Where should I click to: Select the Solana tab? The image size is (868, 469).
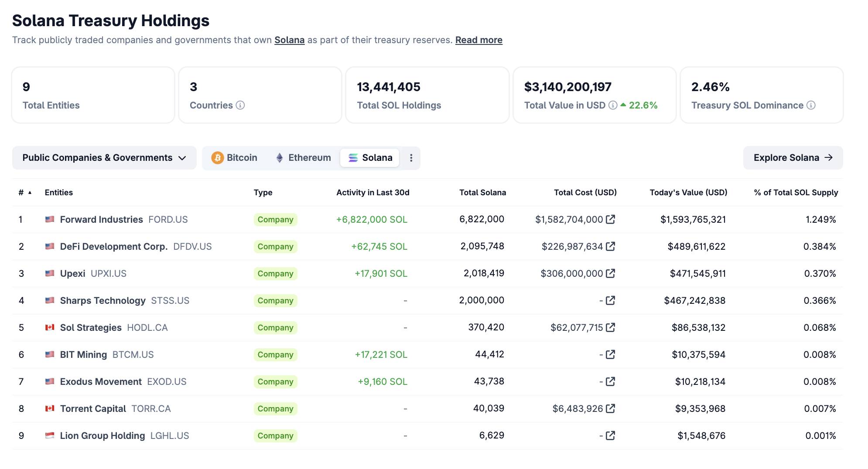point(370,158)
